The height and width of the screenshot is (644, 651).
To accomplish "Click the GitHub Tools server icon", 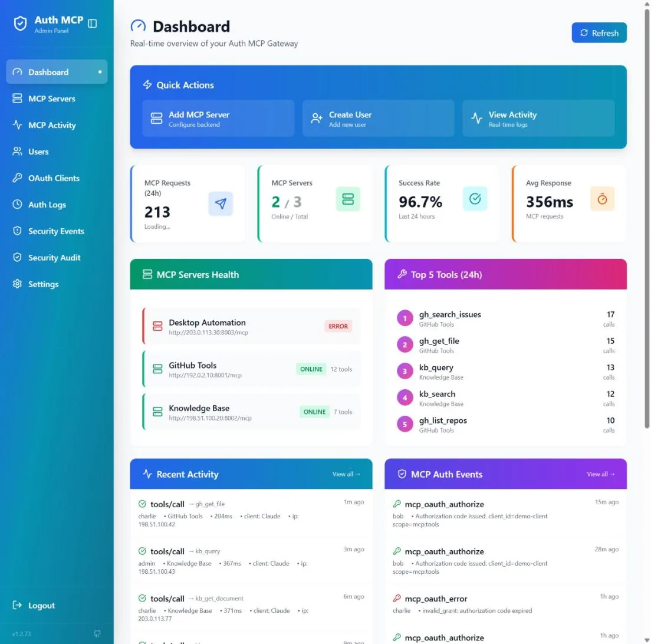I will pyautogui.click(x=157, y=369).
